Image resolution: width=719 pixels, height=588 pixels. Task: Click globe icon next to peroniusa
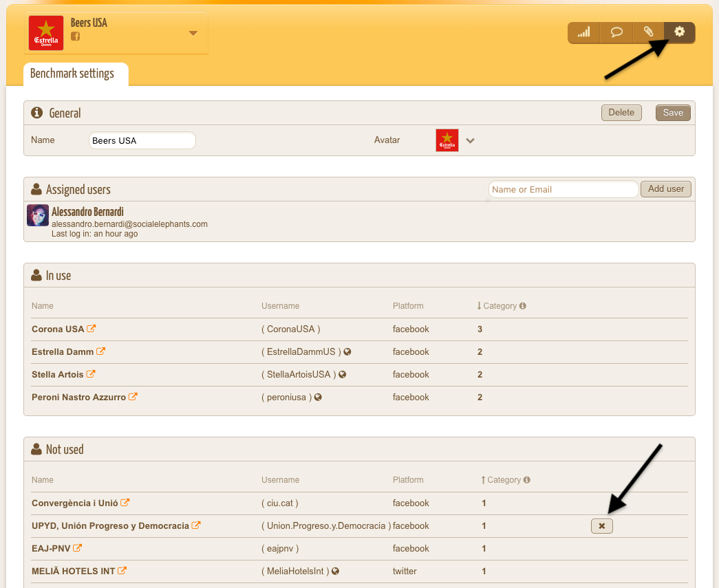click(319, 398)
